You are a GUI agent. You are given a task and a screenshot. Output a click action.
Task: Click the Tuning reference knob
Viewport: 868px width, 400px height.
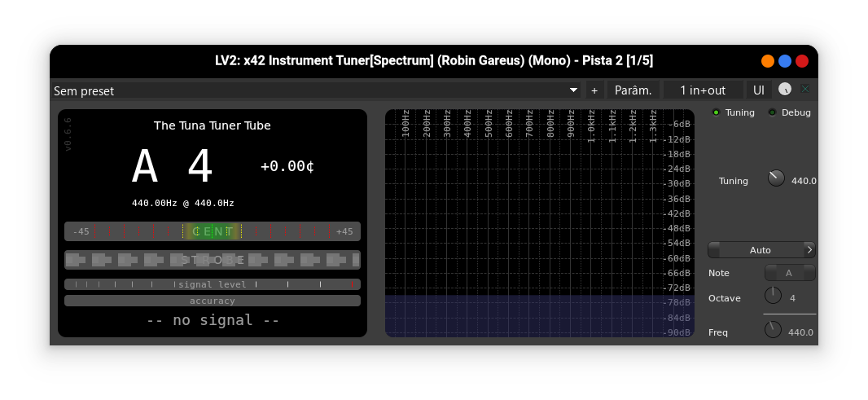coord(776,178)
